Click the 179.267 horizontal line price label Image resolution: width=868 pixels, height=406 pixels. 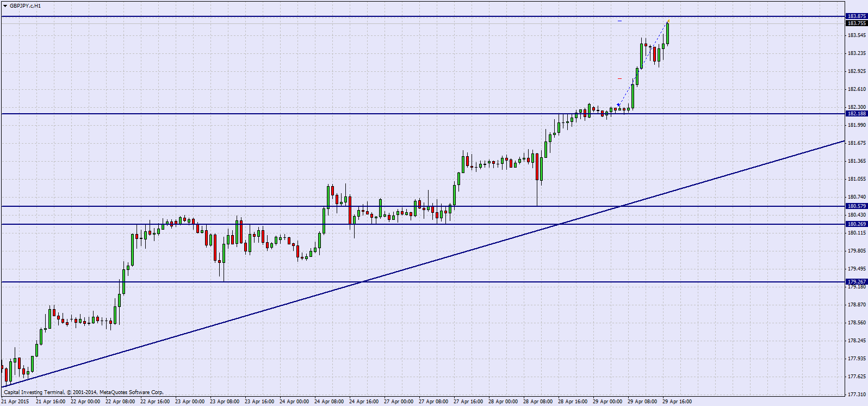pos(857,282)
